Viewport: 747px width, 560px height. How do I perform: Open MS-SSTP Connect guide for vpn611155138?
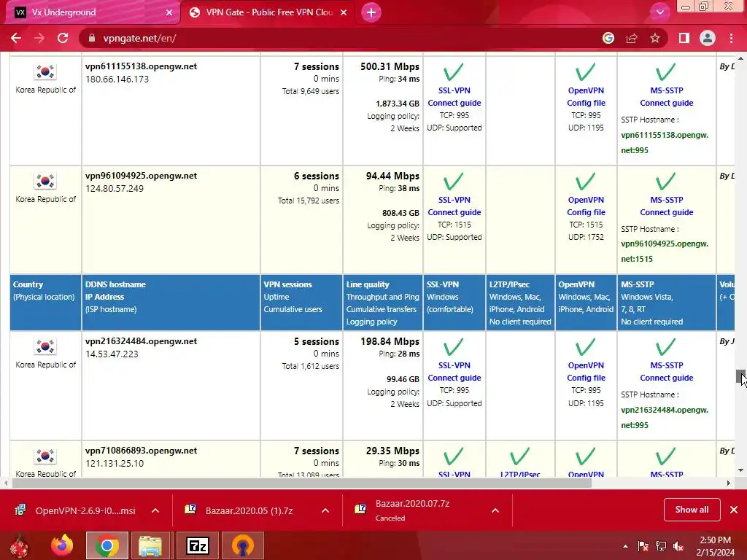coord(667,103)
